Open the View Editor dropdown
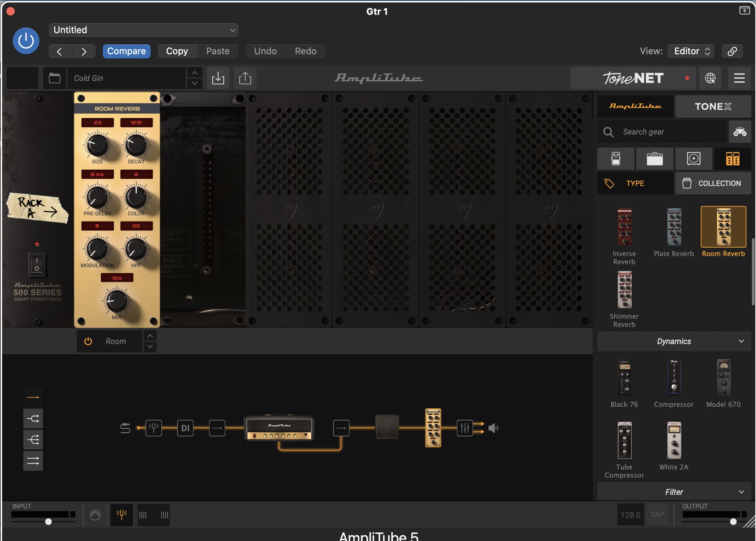 (x=691, y=51)
